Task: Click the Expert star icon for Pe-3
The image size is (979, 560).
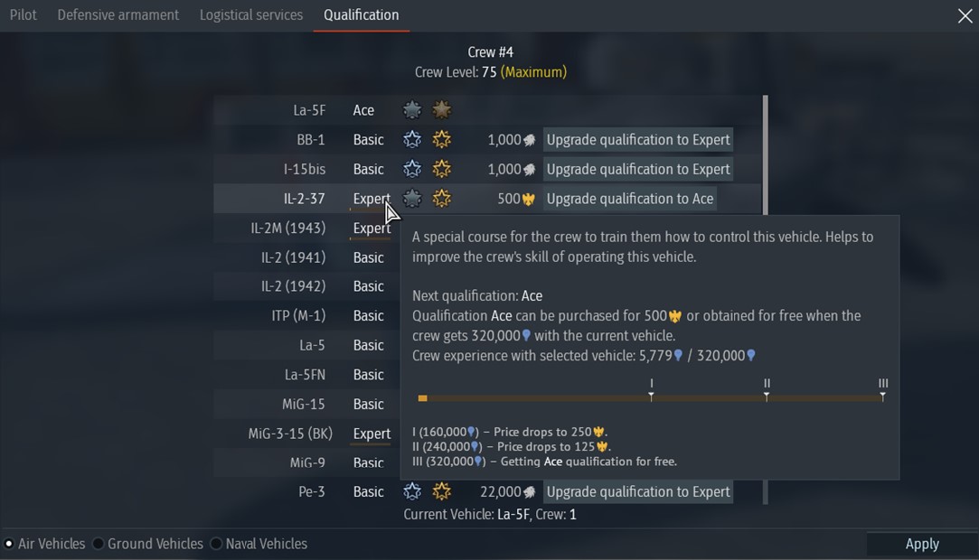Action: pyautogui.click(x=412, y=491)
